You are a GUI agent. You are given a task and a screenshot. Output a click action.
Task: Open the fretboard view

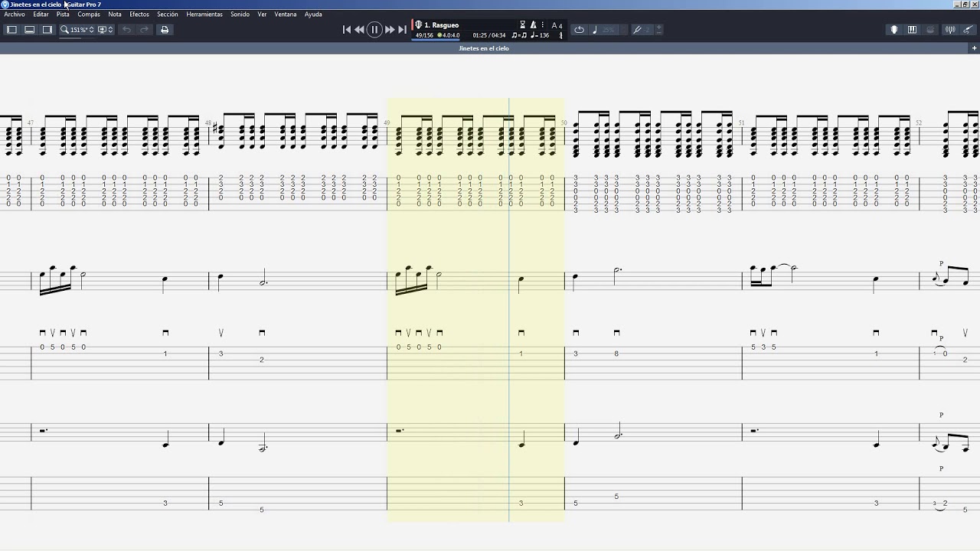click(x=893, y=30)
